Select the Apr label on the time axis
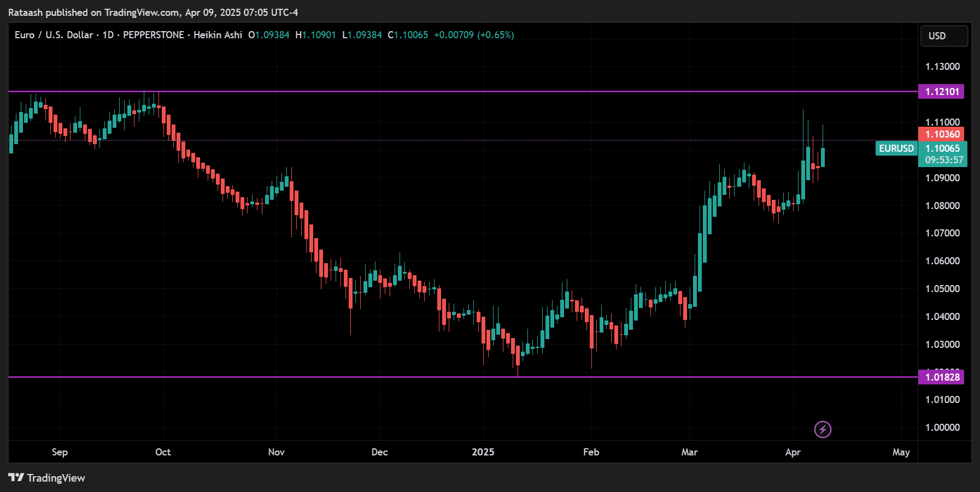 [793, 452]
